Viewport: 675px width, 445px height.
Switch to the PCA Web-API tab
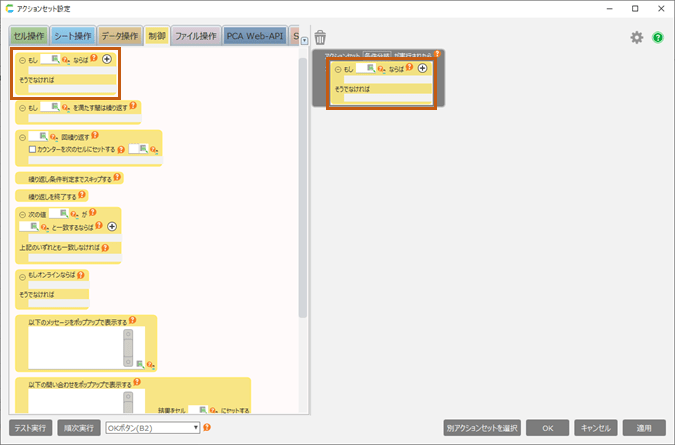(255, 37)
